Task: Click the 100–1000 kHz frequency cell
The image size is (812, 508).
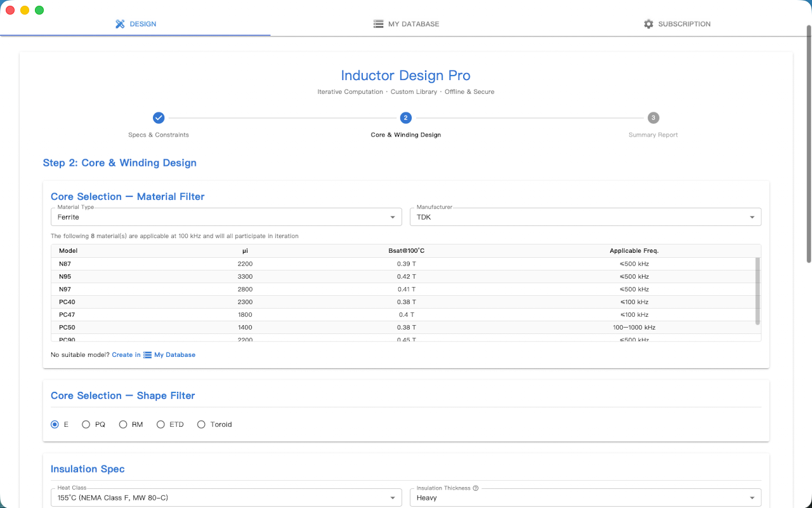Action: click(634, 328)
